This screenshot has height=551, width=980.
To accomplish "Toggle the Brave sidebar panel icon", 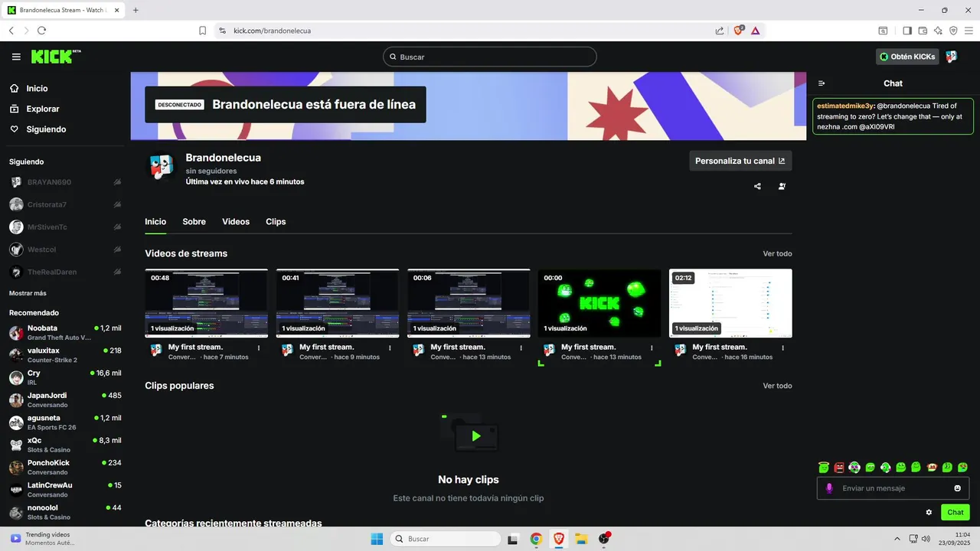I will [x=907, y=31].
